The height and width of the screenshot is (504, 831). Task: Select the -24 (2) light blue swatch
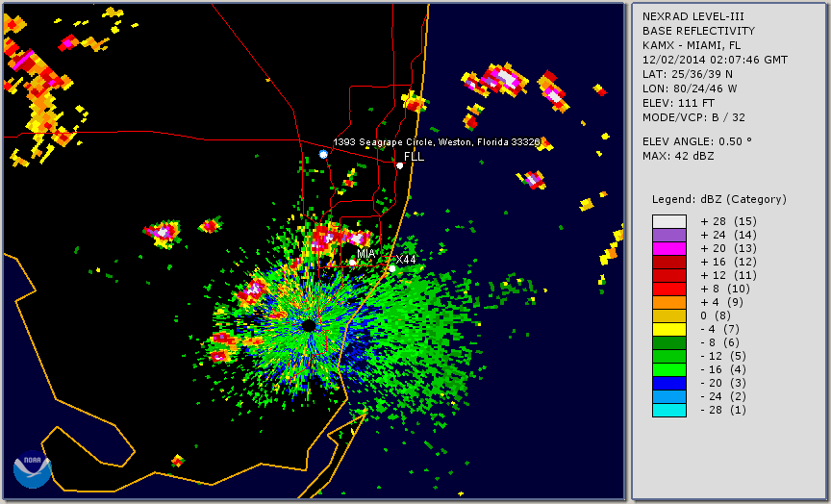(x=669, y=397)
